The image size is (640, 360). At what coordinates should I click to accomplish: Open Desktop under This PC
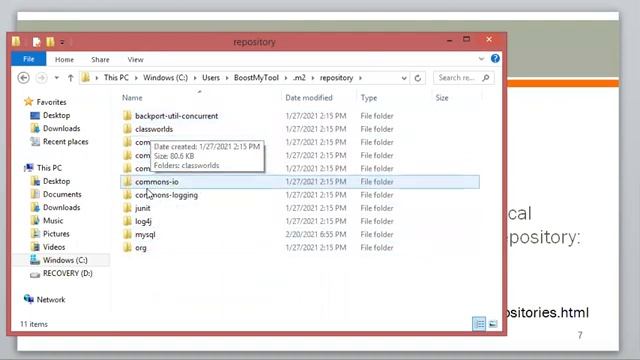[56, 181]
